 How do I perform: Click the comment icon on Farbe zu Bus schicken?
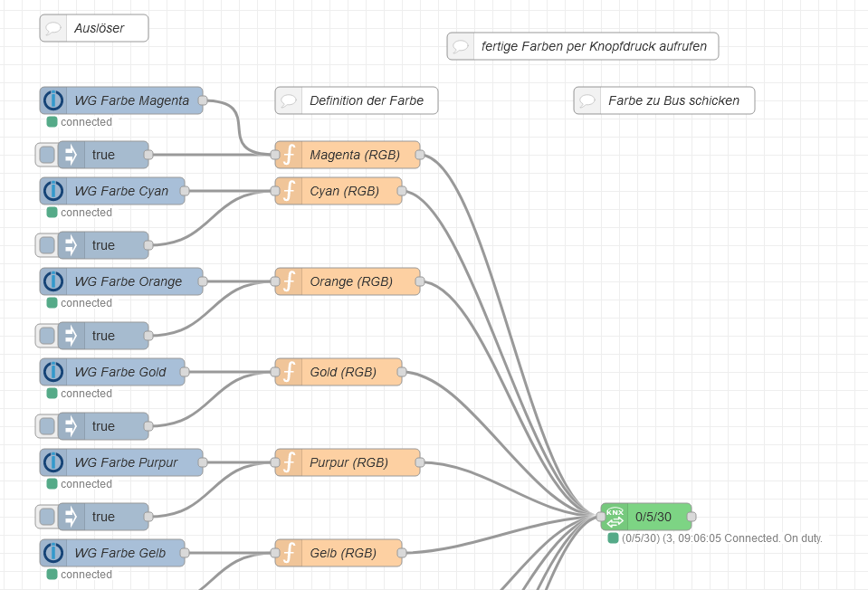coord(587,100)
